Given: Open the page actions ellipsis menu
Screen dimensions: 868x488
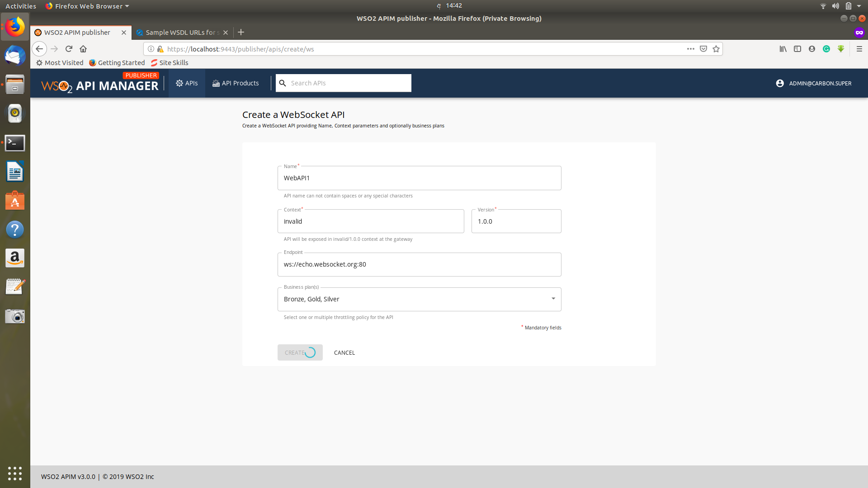Looking at the screenshot, I should coord(690,49).
